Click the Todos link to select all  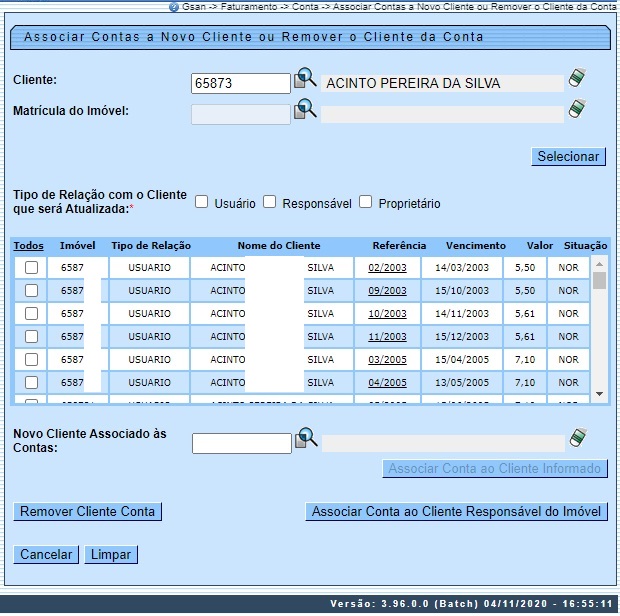[29, 245]
